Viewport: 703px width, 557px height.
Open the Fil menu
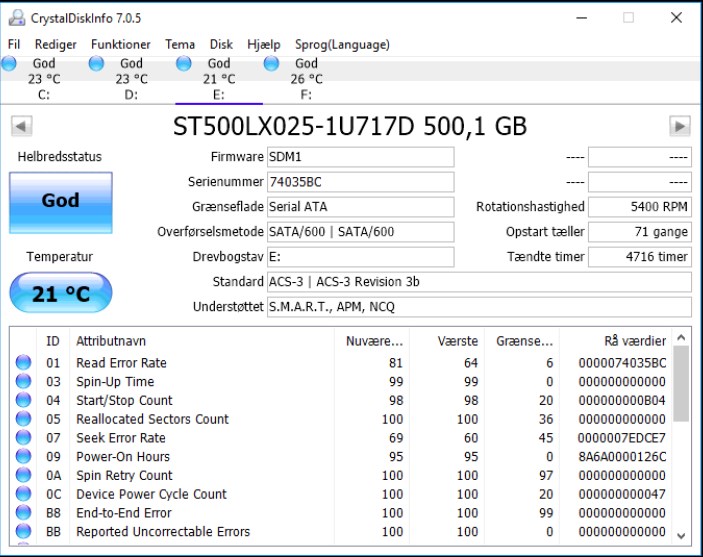[14, 44]
